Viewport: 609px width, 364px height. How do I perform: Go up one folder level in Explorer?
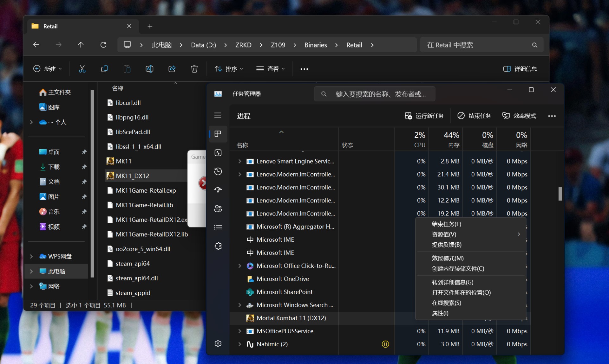pyautogui.click(x=81, y=45)
